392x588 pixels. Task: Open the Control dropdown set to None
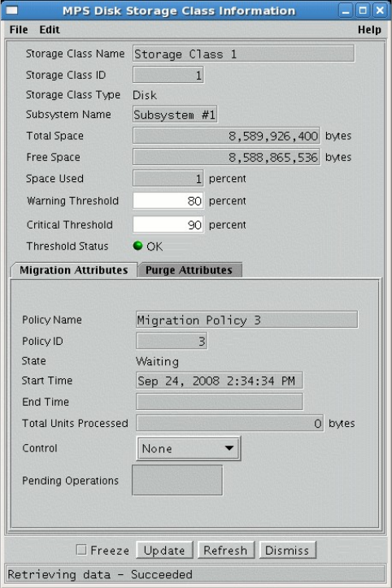click(189, 448)
